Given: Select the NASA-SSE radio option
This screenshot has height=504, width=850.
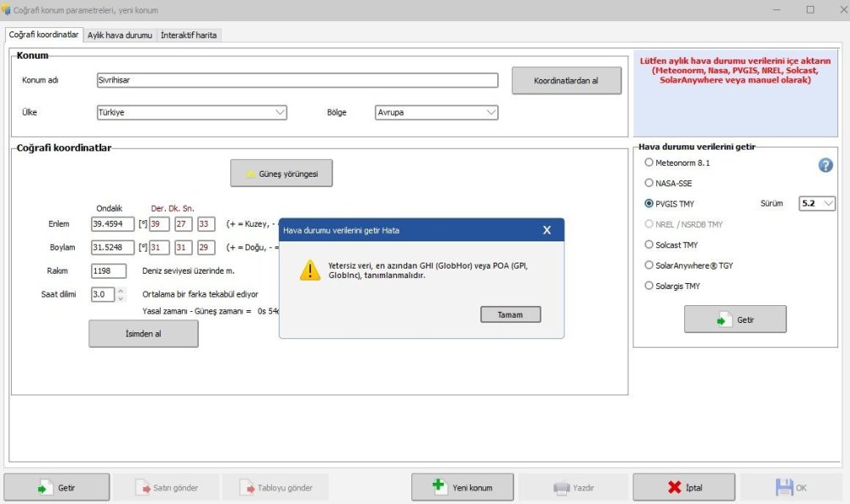Looking at the screenshot, I should coord(649,183).
